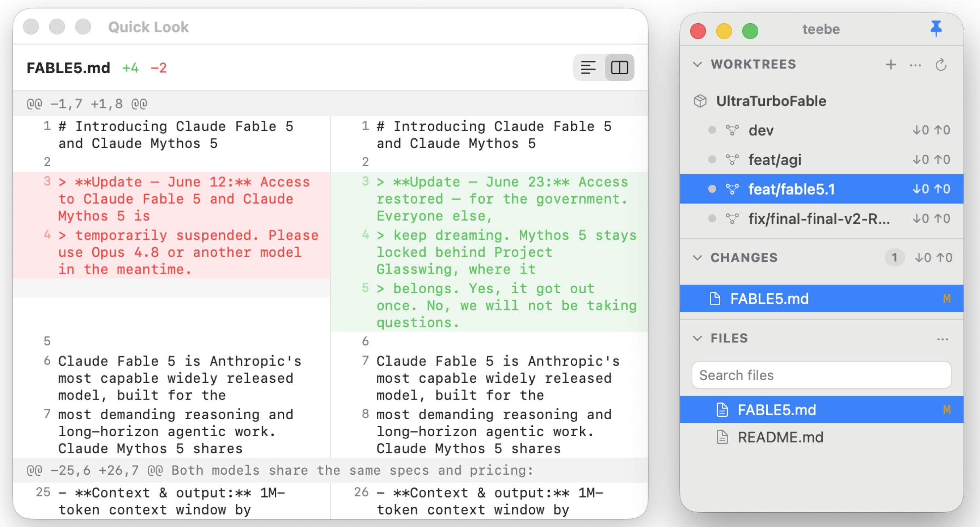Viewport: 980px width, 527px height.
Task: Click branch icon beside feat/fable5.1
Action: click(x=732, y=189)
